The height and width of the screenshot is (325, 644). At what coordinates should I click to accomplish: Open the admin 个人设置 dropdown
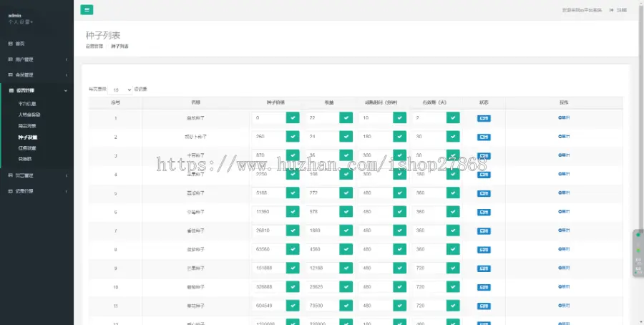[21, 22]
